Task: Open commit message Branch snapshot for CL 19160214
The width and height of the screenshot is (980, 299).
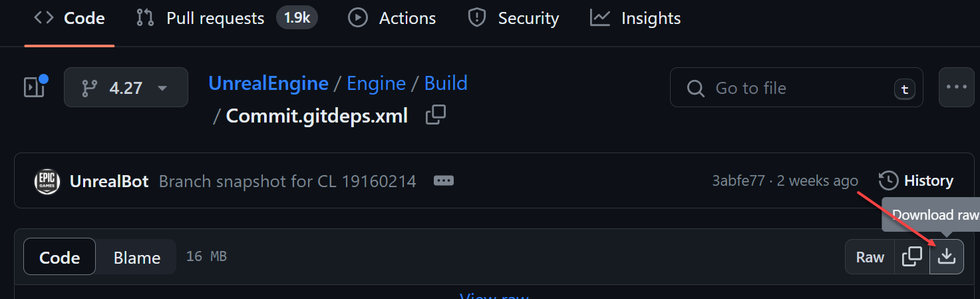Action: (287, 181)
